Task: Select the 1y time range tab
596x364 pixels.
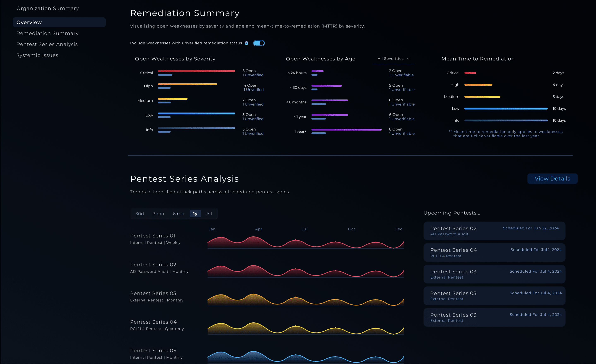Action: click(195, 213)
